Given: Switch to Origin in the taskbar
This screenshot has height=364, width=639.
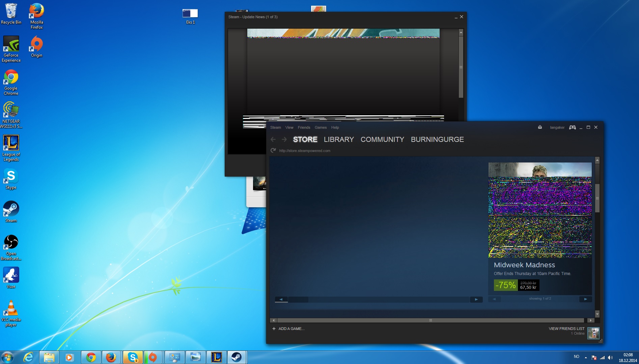Looking at the screenshot, I should click(153, 357).
